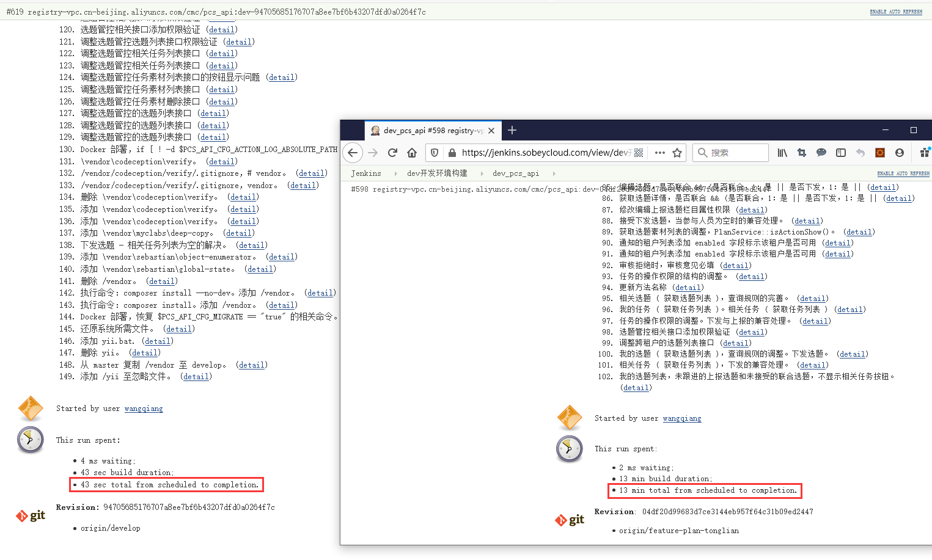This screenshot has height=560, width=932.
Task: Open a new tab with plus icon
Action: coord(512,130)
